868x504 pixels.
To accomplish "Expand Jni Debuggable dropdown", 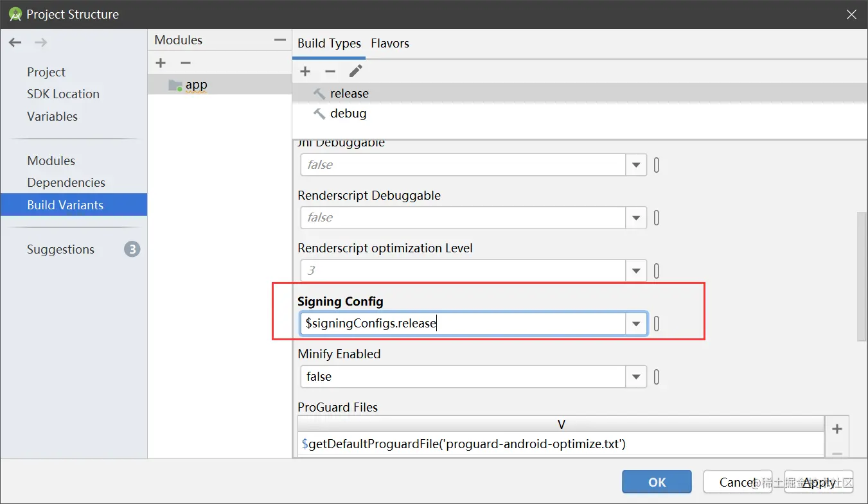I will point(636,165).
